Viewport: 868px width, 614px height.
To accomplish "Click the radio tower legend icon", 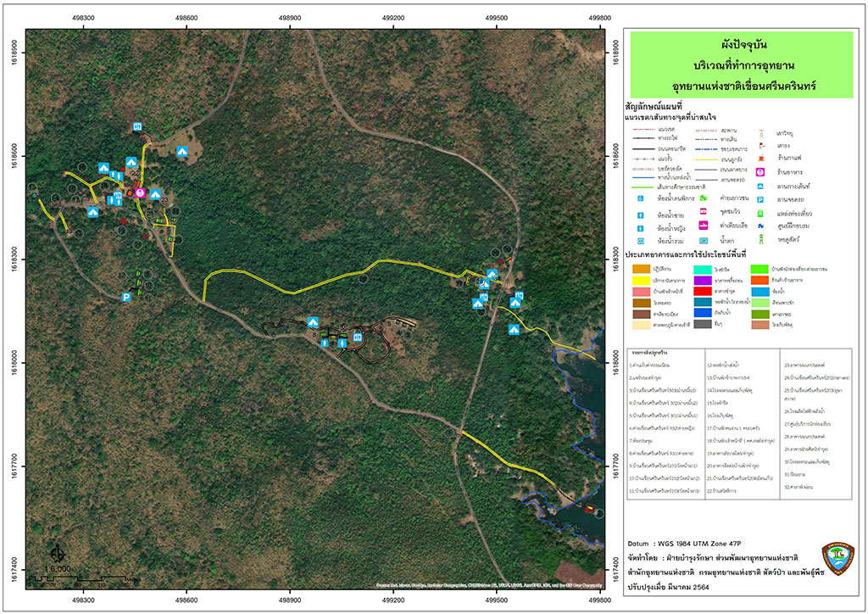I will click(x=761, y=133).
